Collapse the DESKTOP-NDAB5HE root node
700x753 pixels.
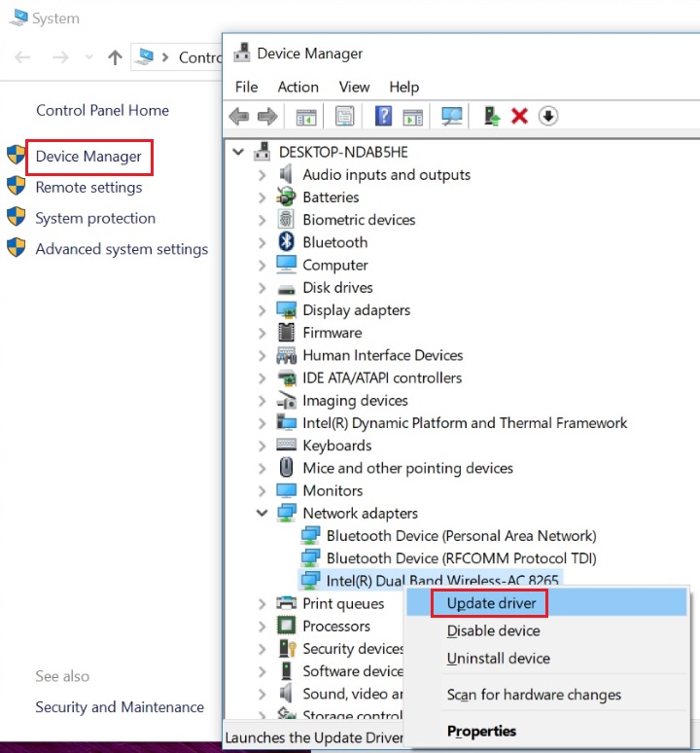[x=238, y=152]
